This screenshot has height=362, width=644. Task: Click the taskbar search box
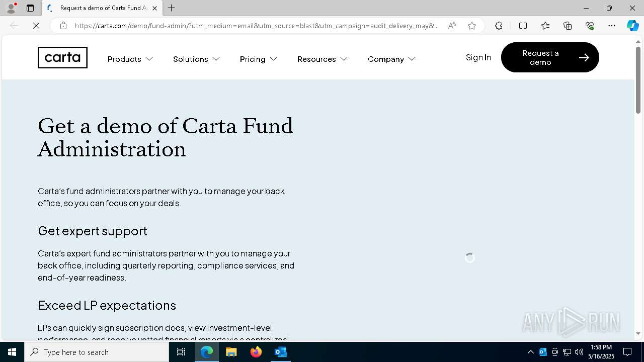(97, 352)
